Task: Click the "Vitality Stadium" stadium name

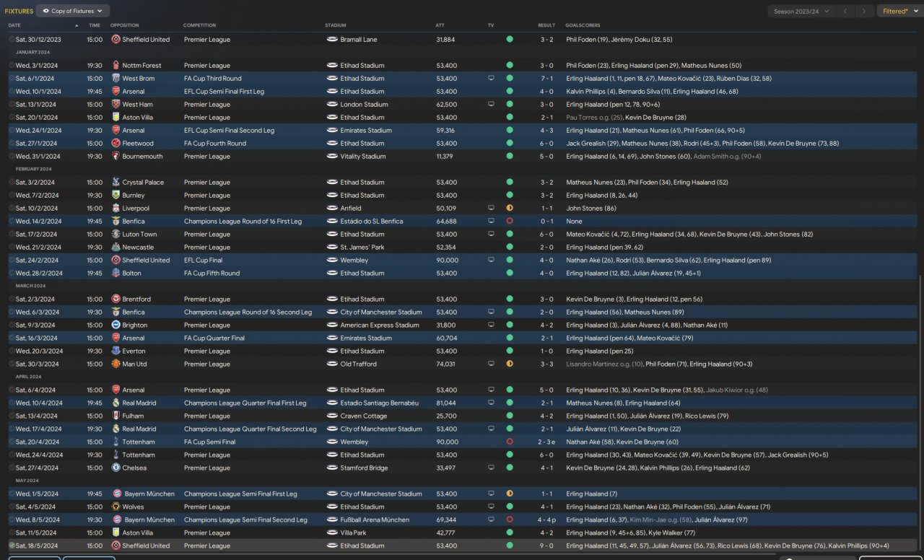Action: coord(363,157)
